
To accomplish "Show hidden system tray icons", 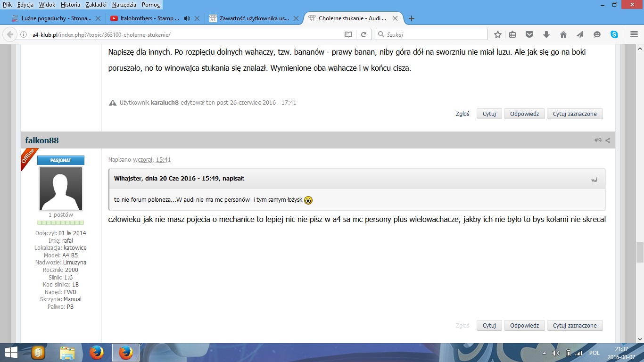I will [x=545, y=353].
